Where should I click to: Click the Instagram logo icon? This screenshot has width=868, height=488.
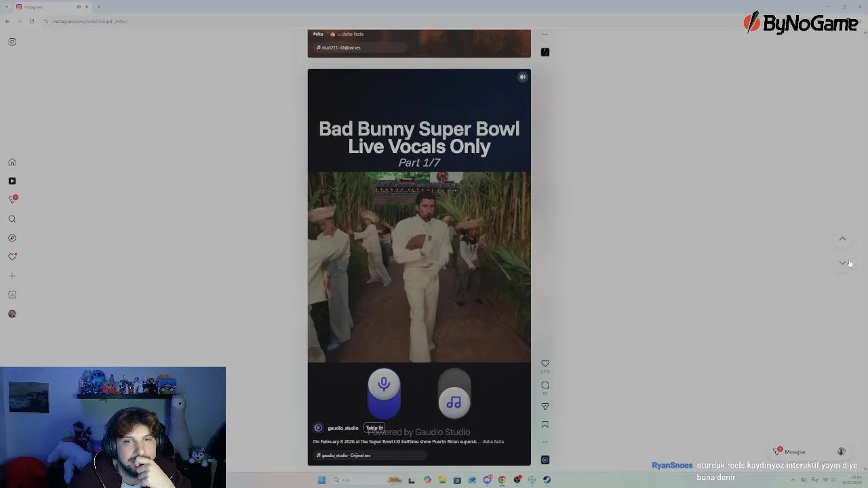tap(12, 41)
